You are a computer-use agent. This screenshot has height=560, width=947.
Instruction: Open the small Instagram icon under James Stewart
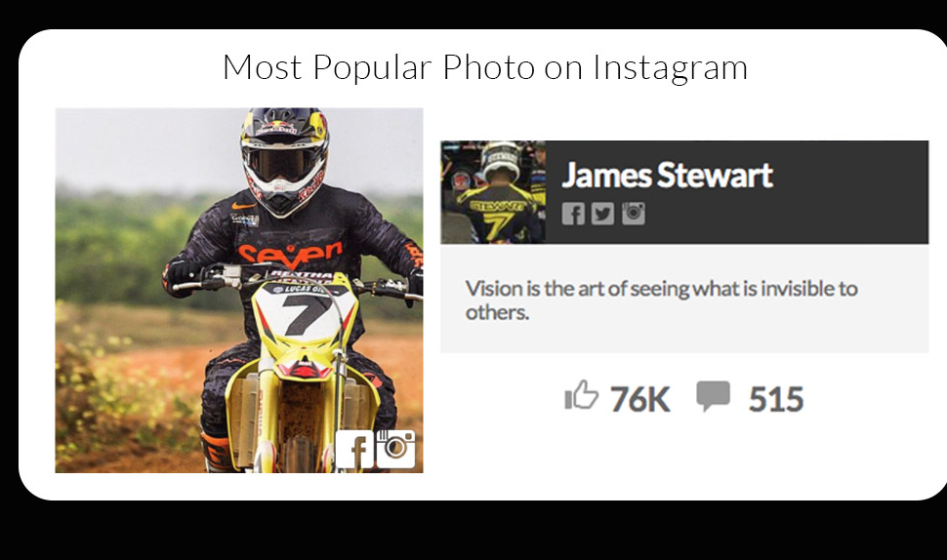click(633, 213)
